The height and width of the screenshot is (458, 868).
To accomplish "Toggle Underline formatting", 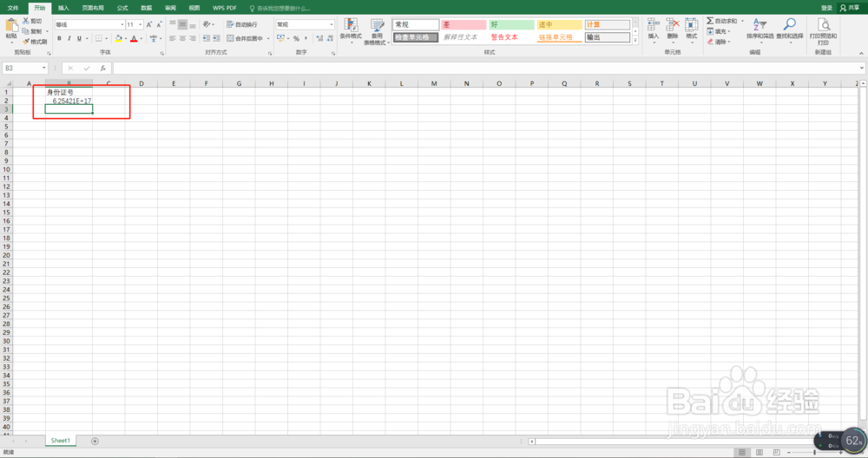I will pyautogui.click(x=79, y=38).
